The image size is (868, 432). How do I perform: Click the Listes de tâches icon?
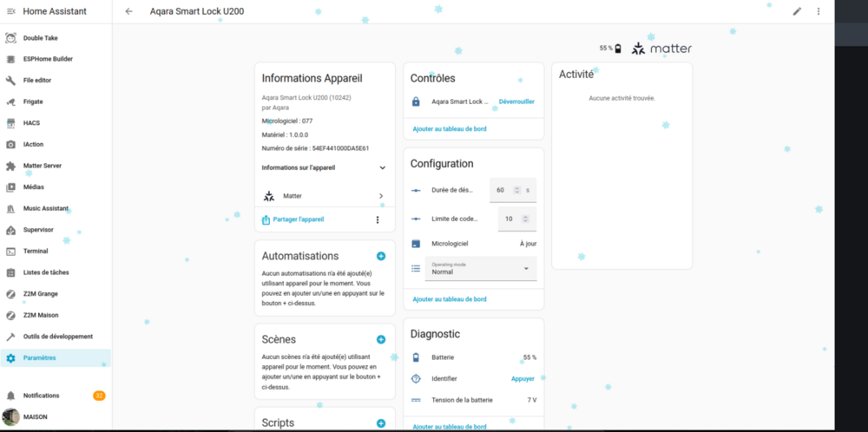point(10,272)
